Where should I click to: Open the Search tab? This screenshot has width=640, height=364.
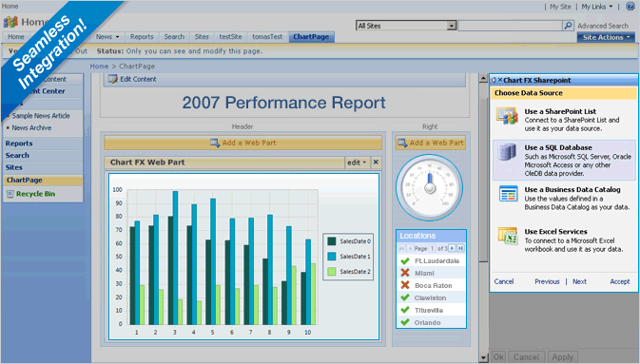pos(174,37)
